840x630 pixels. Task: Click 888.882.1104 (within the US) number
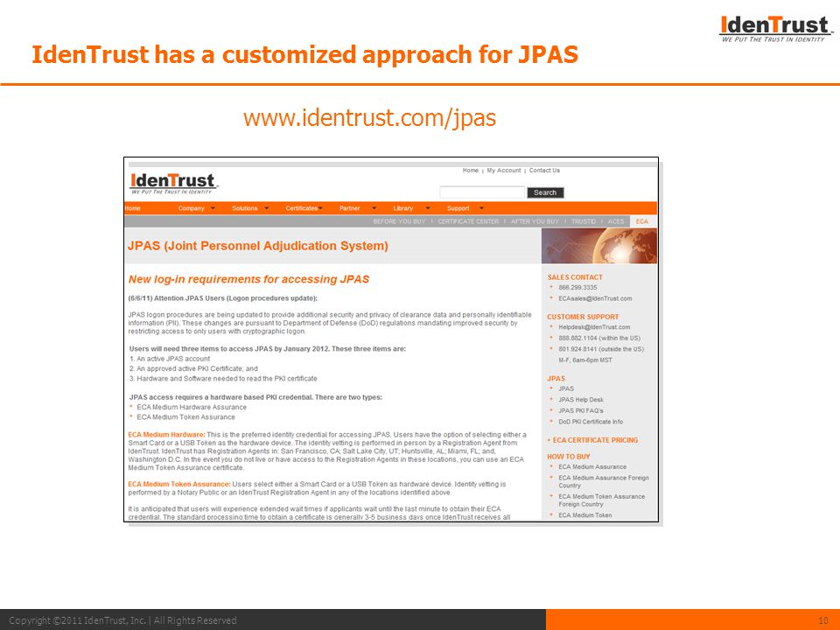click(x=598, y=338)
